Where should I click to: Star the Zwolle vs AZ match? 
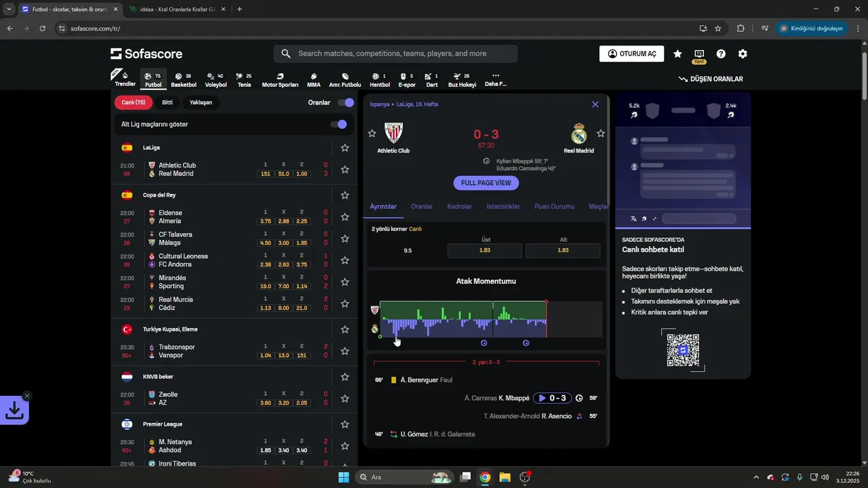click(x=344, y=399)
